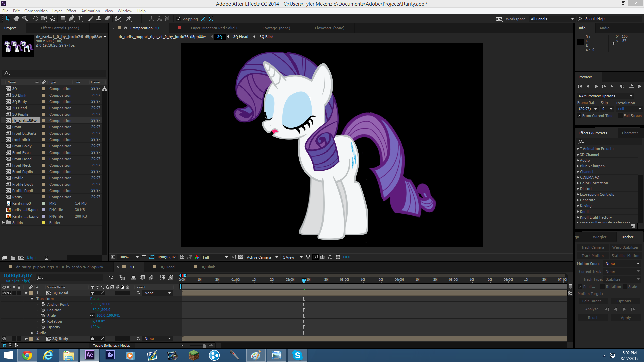
Task: Select the Horizontal Type tool
Action: (x=80, y=19)
